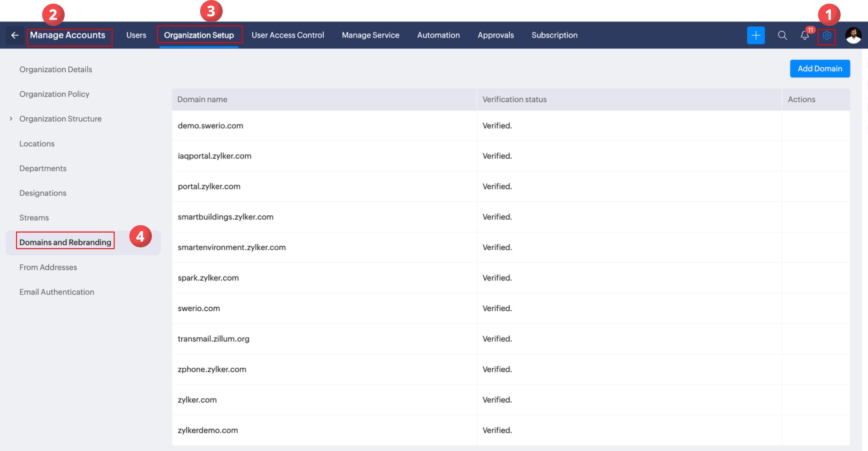Select the smartbuildings.zylker.com domain
This screenshot has width=868, height=451.
pyautogui.click(x=226, y=217)
